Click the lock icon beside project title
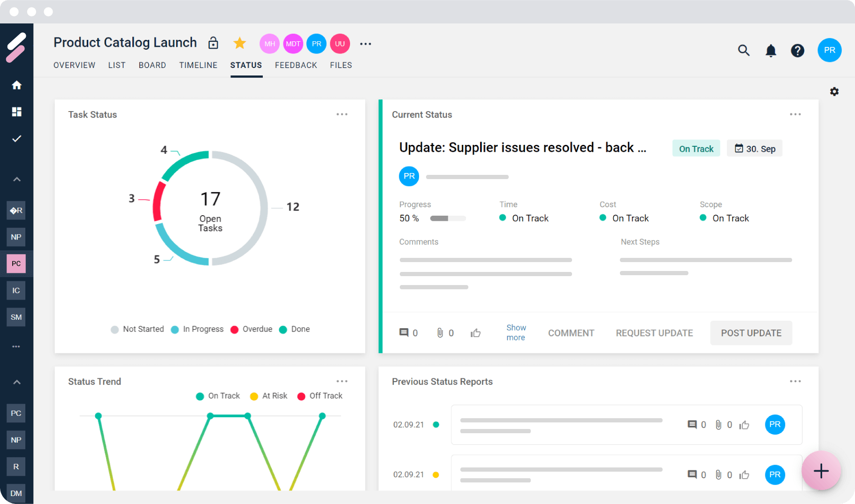The width and height of the screenshot is (855, 504). pyautogui.click(x=213, y=43)
